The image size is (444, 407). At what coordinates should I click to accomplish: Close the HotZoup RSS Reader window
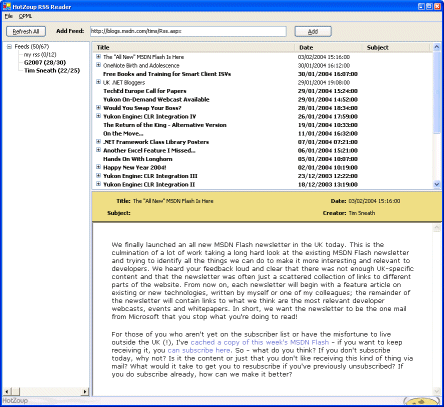pos(437,6)
